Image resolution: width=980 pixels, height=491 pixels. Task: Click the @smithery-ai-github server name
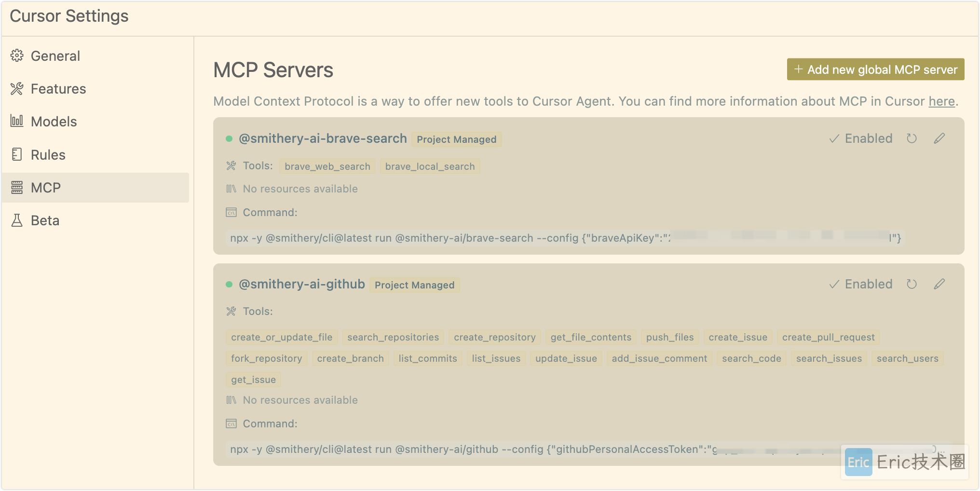tap(302, 285)
